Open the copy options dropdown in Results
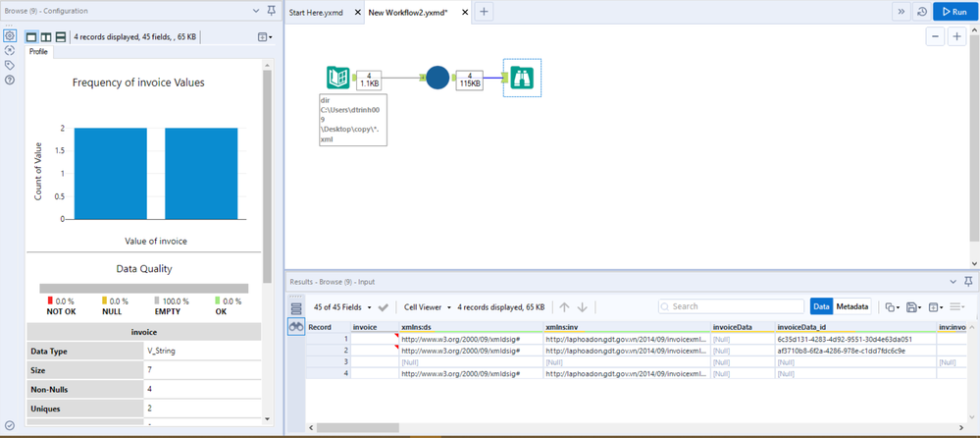The image size is (980, 438). coord(892,307)
